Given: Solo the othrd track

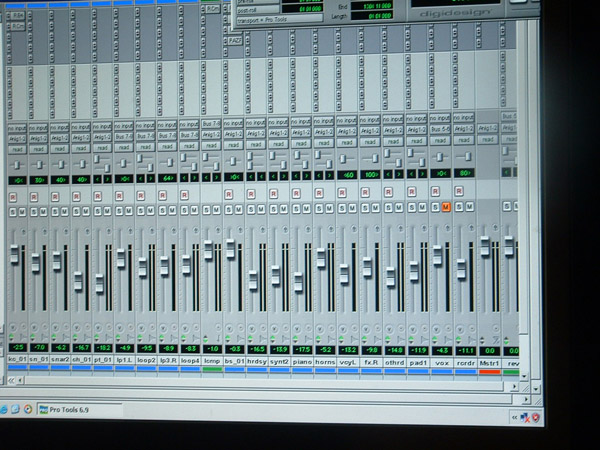Looking at the screenshot, I should [388, 207].
